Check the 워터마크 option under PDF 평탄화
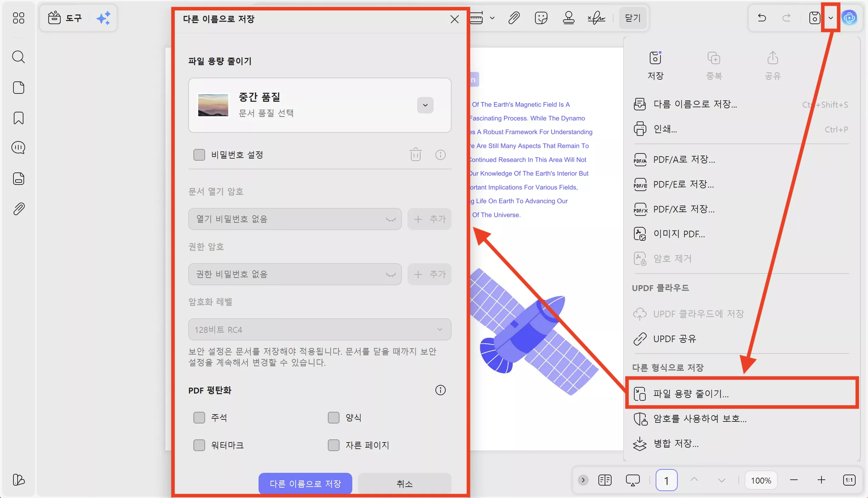The width and height of the screenshot is (868, 498). coord(200,445)
